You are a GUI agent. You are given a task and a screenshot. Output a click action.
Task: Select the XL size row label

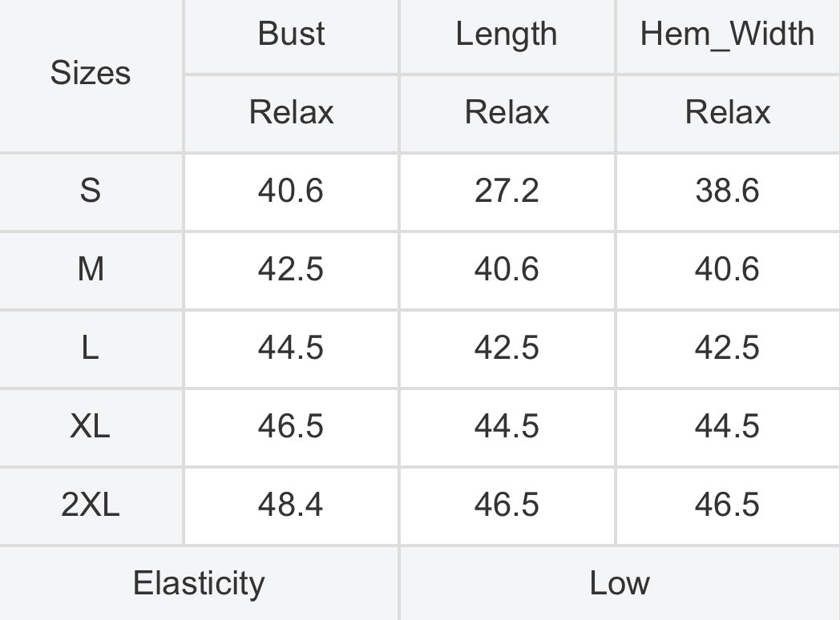click(x=91, y=426)
